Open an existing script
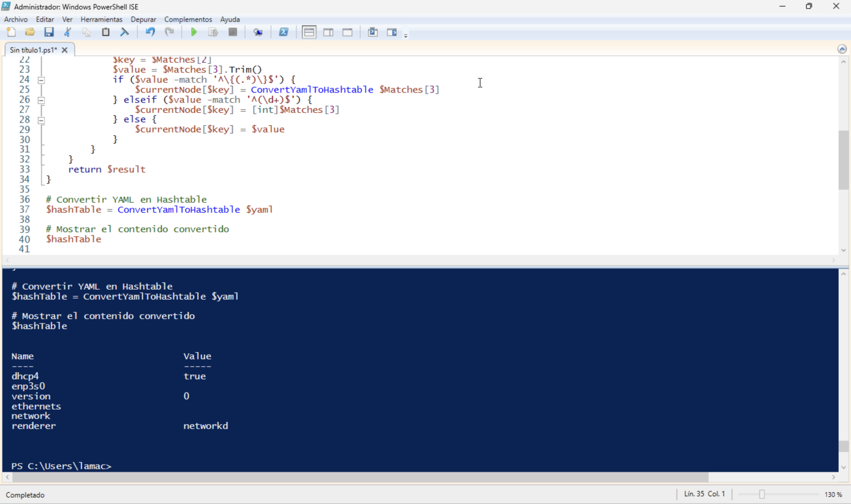851x504 pixels. click(x=30, y=32)
